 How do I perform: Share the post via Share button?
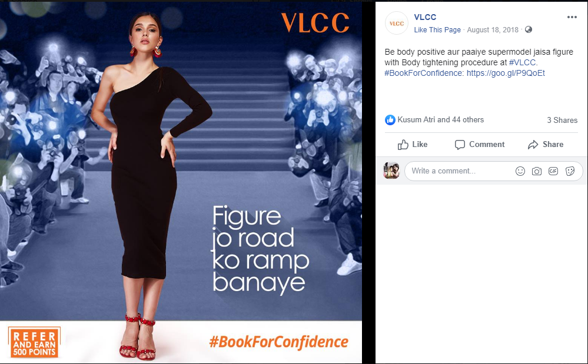(x=546, y=145)
